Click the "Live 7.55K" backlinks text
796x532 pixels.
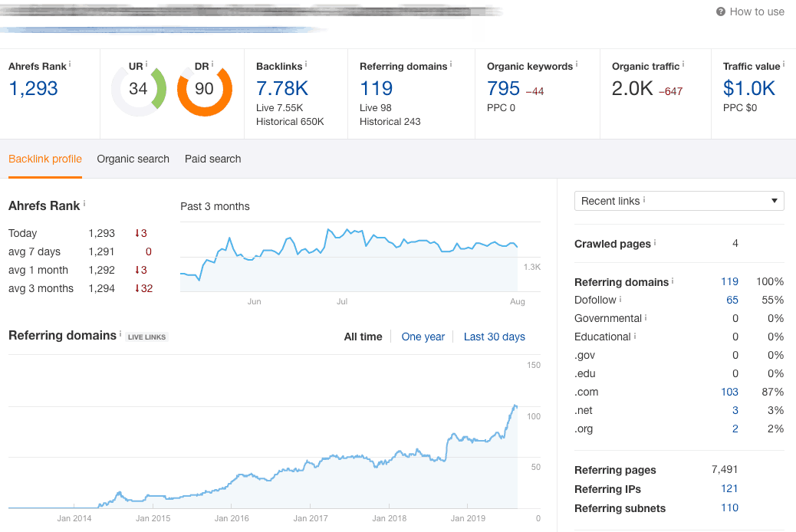pyautogui.click(x=279, y=107)
